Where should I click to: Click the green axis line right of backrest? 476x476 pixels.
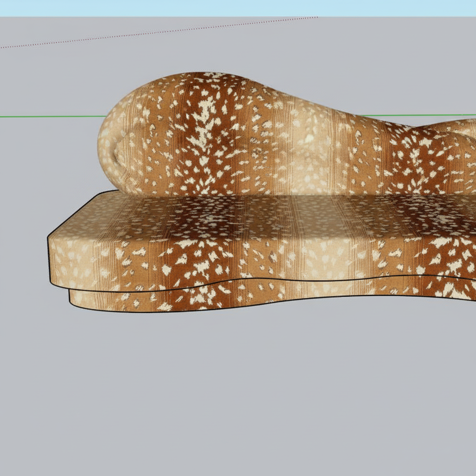click(x=418, y=115)
